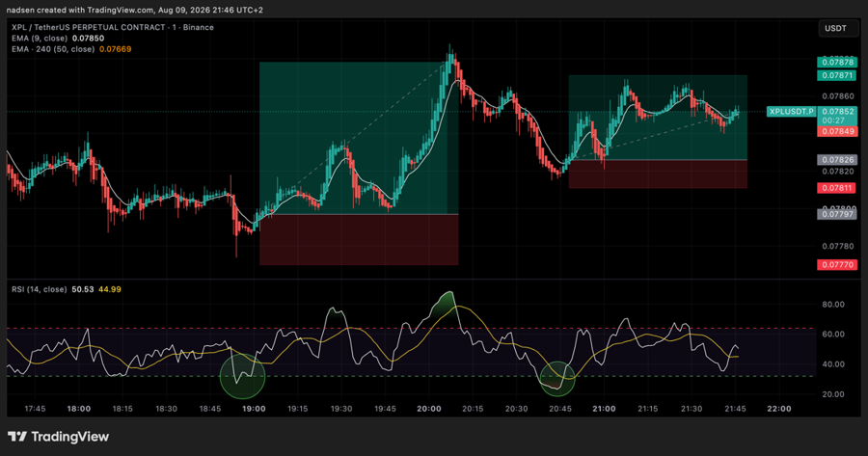
Task: Click the 17:45 time axis label
Action: pos(35,409)
